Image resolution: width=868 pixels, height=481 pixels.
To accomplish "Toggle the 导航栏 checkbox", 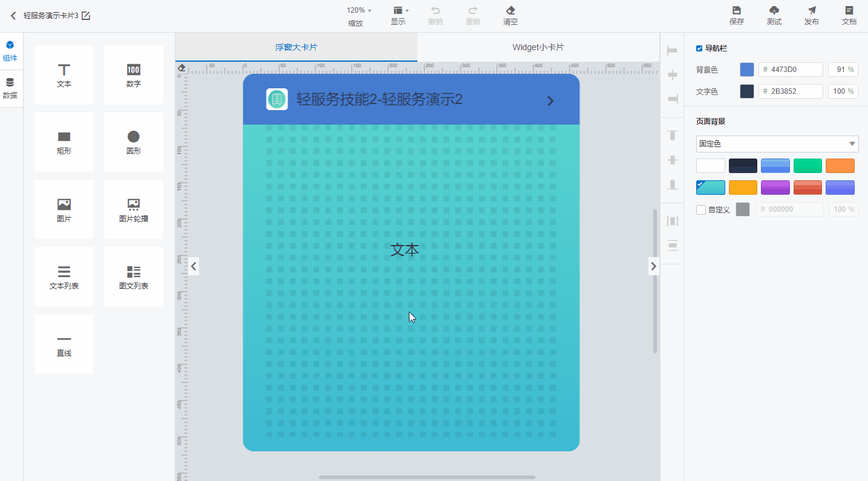I will click(x=699, y=48).
